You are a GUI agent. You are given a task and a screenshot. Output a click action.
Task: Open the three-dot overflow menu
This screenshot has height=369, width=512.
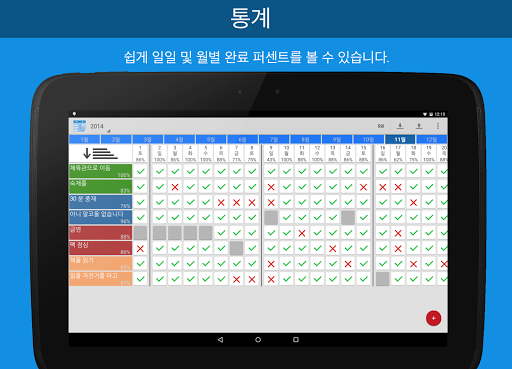pos(438,126)
